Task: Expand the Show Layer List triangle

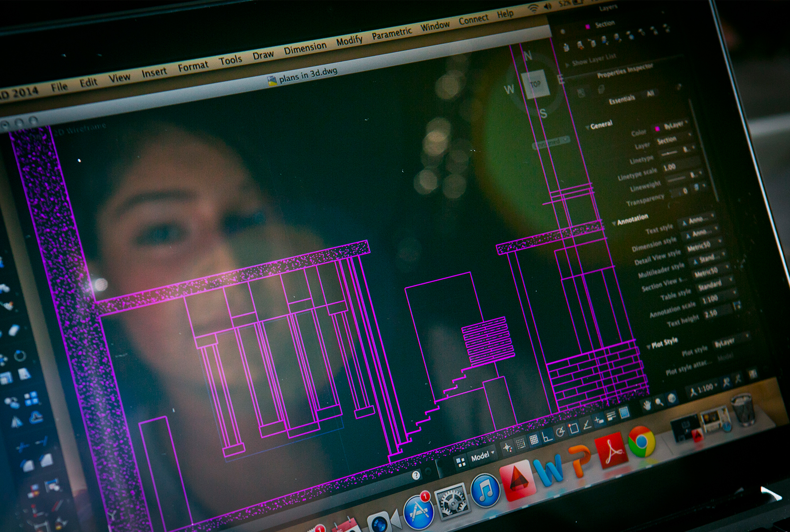Action: tap(567, 65)
